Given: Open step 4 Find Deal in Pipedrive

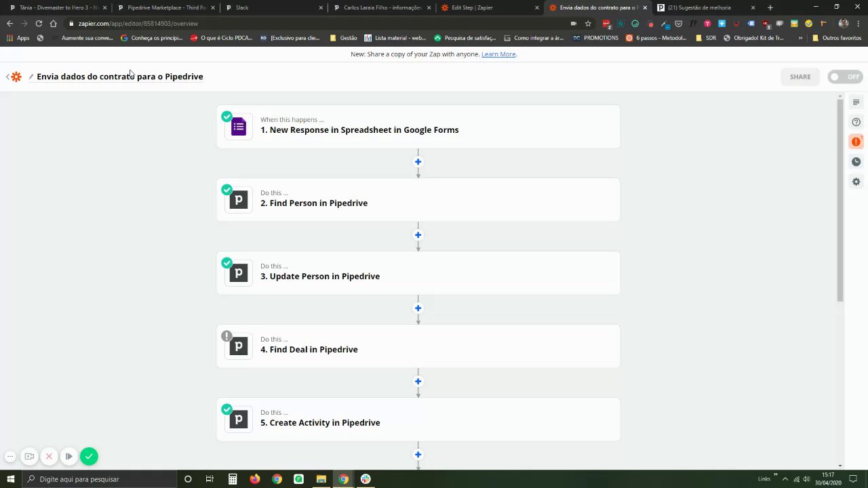Looking at the screenshot, I should click(x=418, y=346).
